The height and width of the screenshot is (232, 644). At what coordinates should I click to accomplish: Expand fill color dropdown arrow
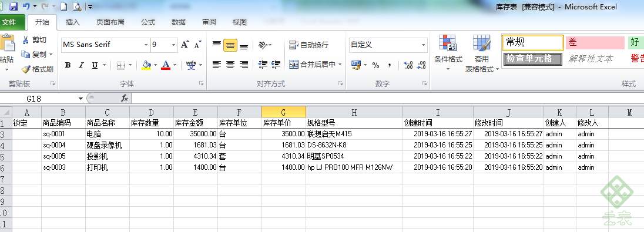tap(155, 65)
